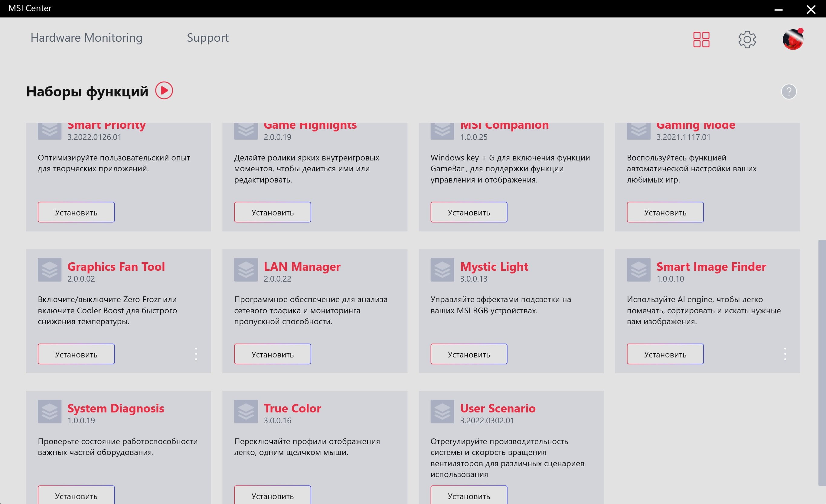Screen dimensions: 826x504
Task: Click the Mystic Light layers icon
Action: click(442, 270)
